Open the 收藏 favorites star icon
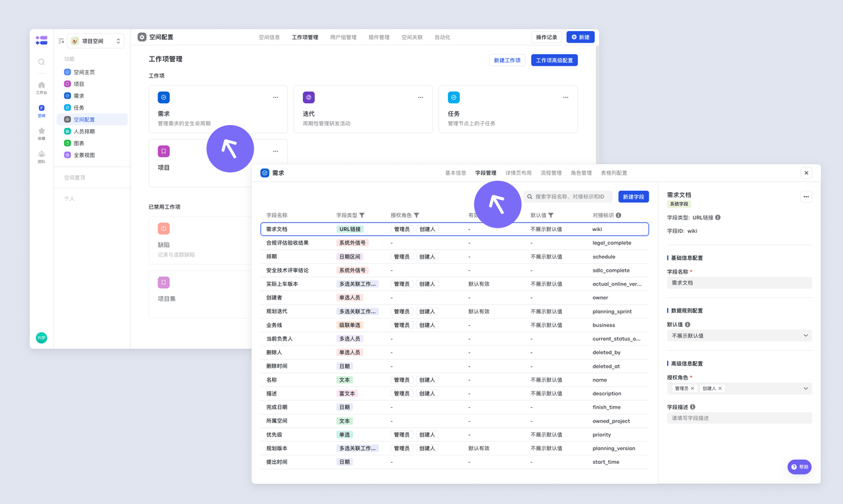Screen dimensions: 843x504 tap(41, 134)
